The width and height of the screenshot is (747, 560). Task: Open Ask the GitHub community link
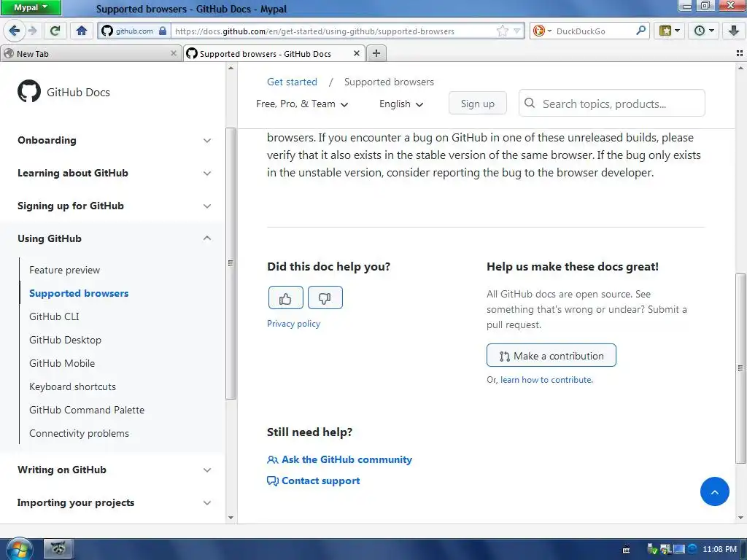click(340, 459)
